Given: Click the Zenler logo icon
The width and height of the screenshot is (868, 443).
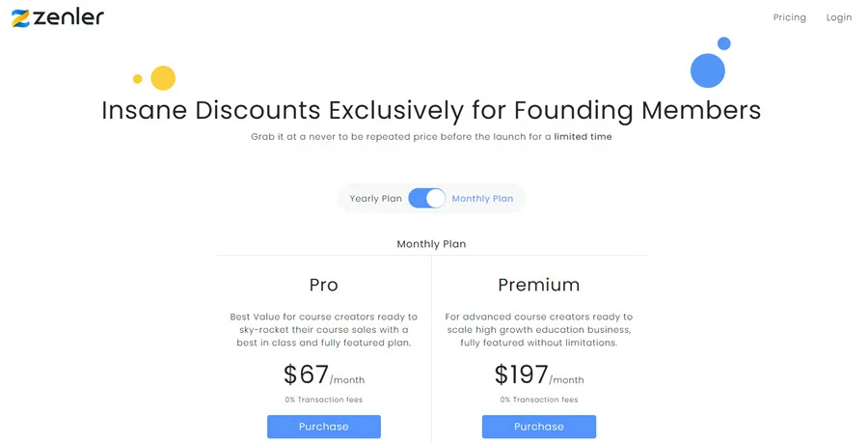Looking at the screenshot, I should tap(20, 18).
